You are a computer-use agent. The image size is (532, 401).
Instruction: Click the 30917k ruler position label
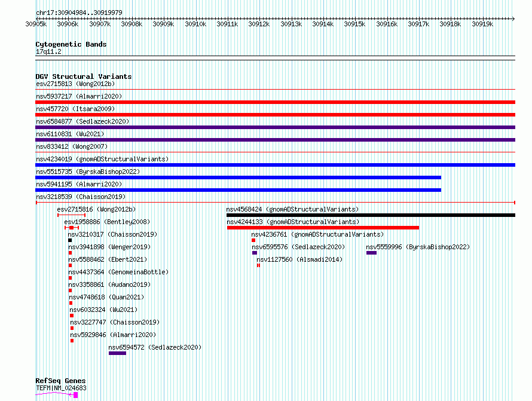pyautogui.click(x=418, y=24)
